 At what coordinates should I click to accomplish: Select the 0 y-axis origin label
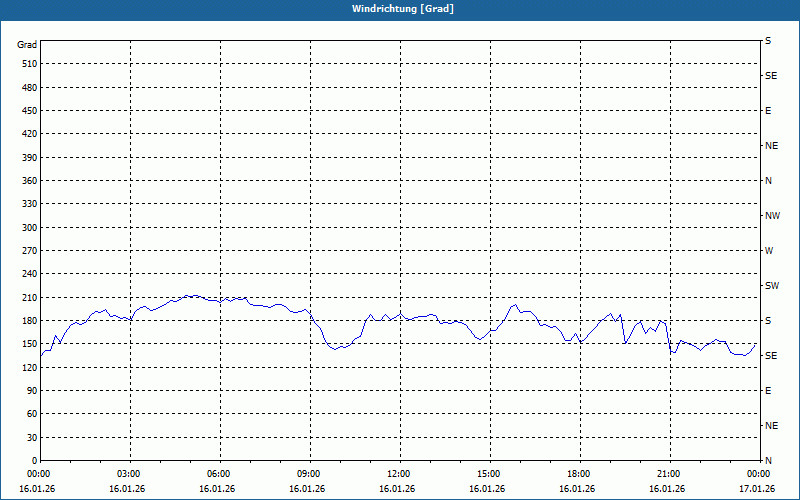point(35,461)
